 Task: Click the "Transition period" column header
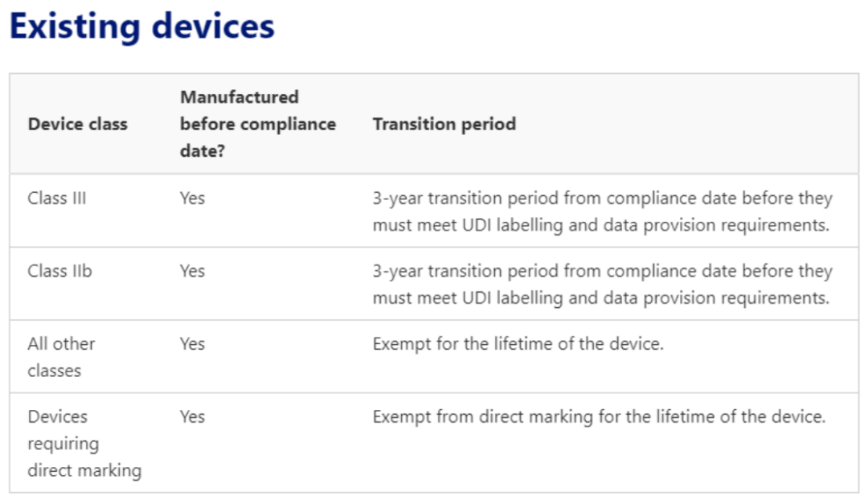(444, 125)
